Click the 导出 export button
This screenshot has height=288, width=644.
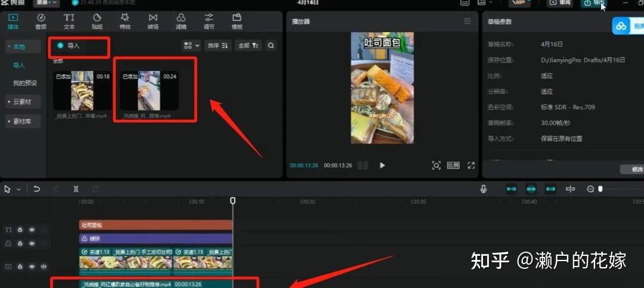(x=595, y=3)
